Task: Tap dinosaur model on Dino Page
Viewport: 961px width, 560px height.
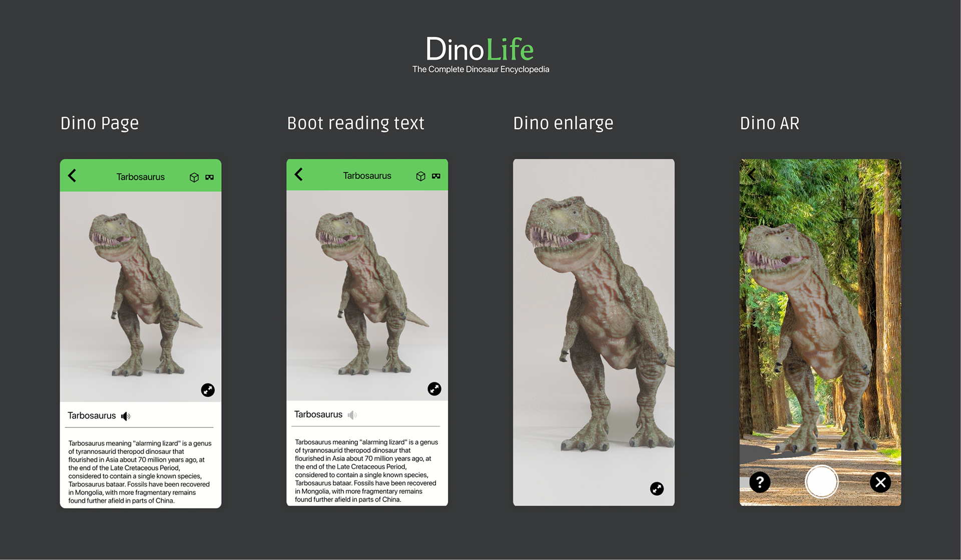Action: (x=145, y=295)
